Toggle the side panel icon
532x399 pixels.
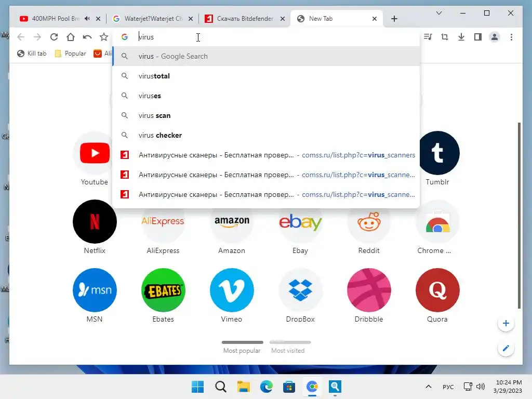(478, 37)
